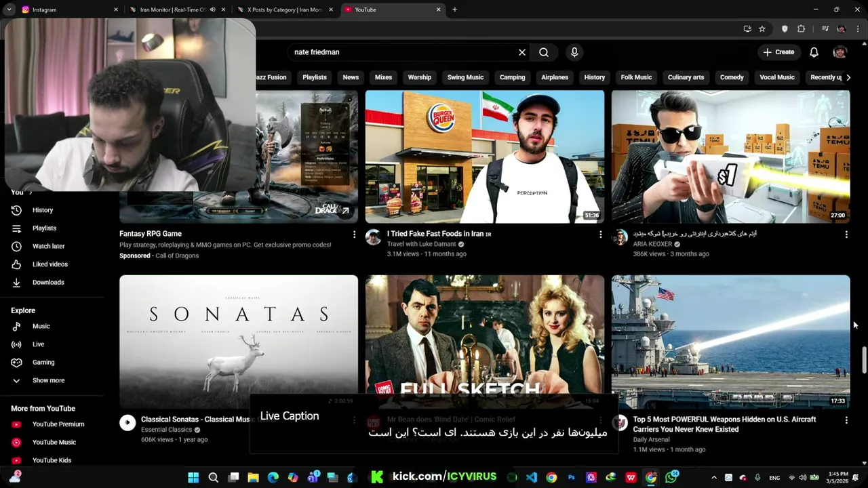Expand Show more in Explore section
This screenshot has height=488, width=868.
coord(48,380)
